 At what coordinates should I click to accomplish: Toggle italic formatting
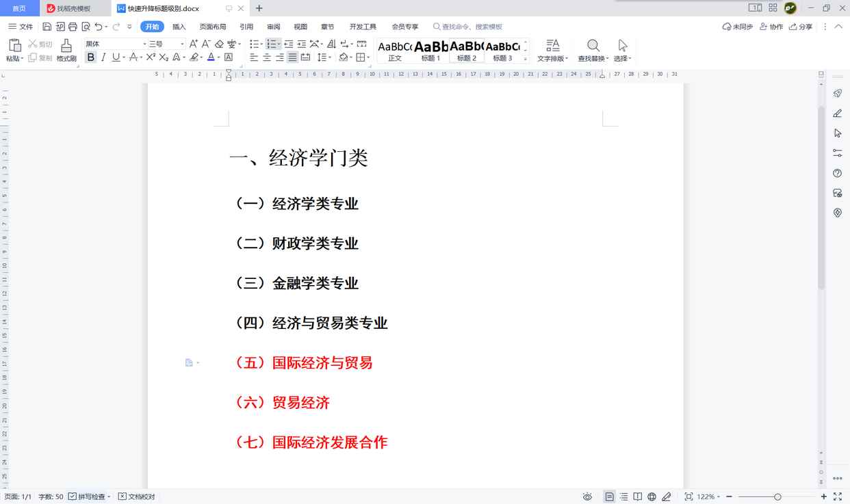(104, 57)
